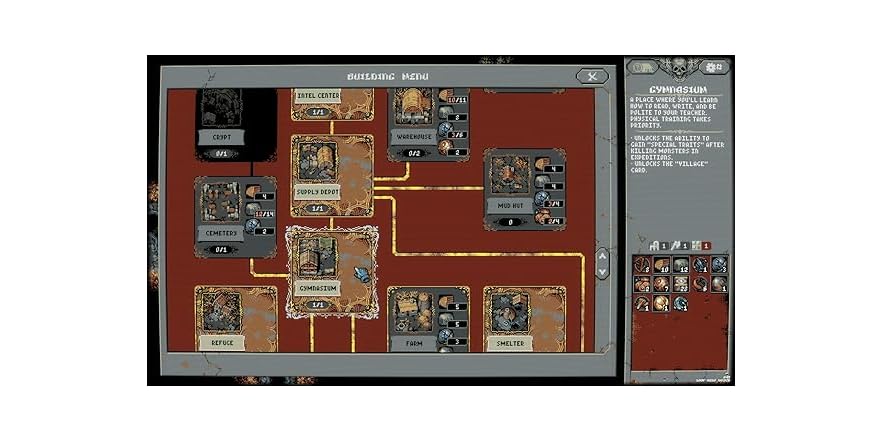Click the scroll up arrow in building menu

(602, 256)
